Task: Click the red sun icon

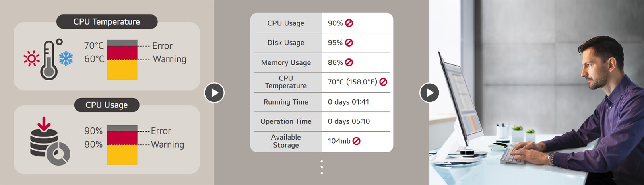Action: 31,59
